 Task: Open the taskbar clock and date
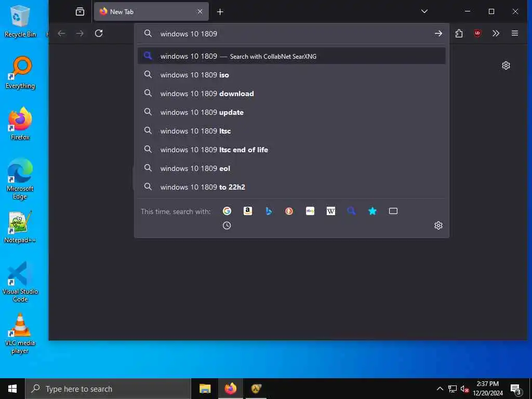(488, 389)
